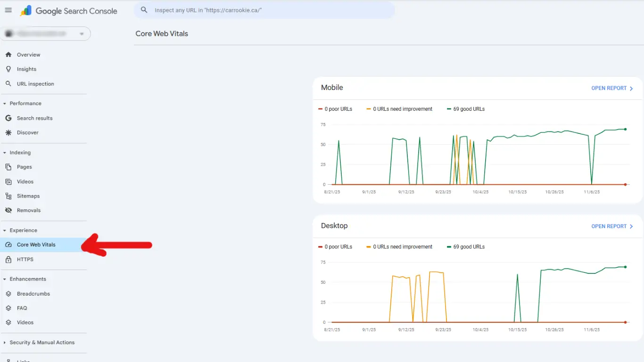Click the URL inspection search field
Screen dimensions: 644x362
click(x=264, y=10)
